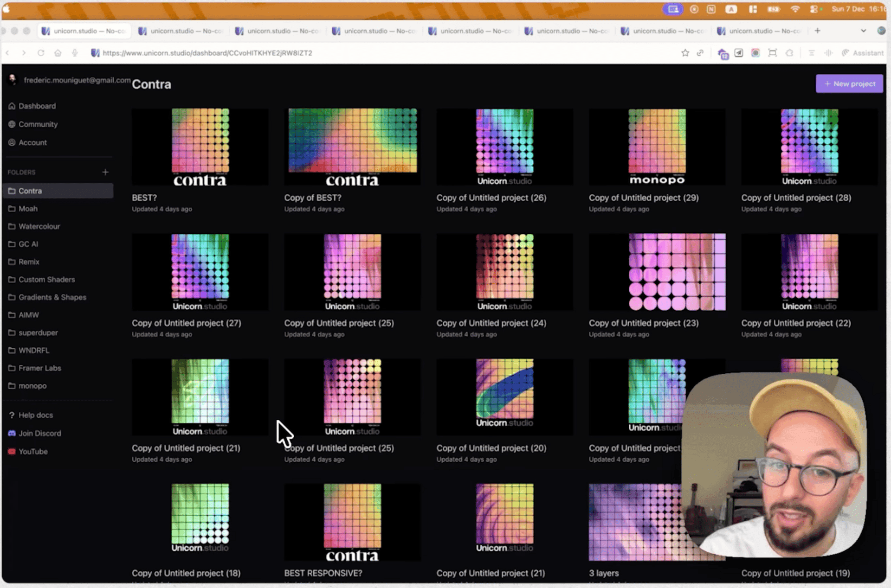Open the Custom Shaders folder
This screenshot has width=891, height=588.
click(46, 280)
